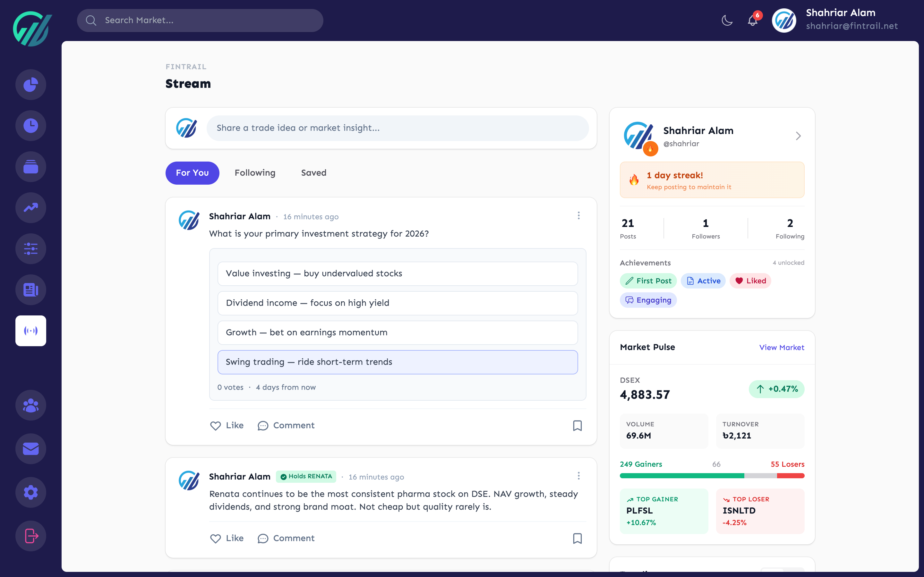
Task: Click the gainers-losers ratio progress bar
Action: pyautogui.click(x=712, y=475)
